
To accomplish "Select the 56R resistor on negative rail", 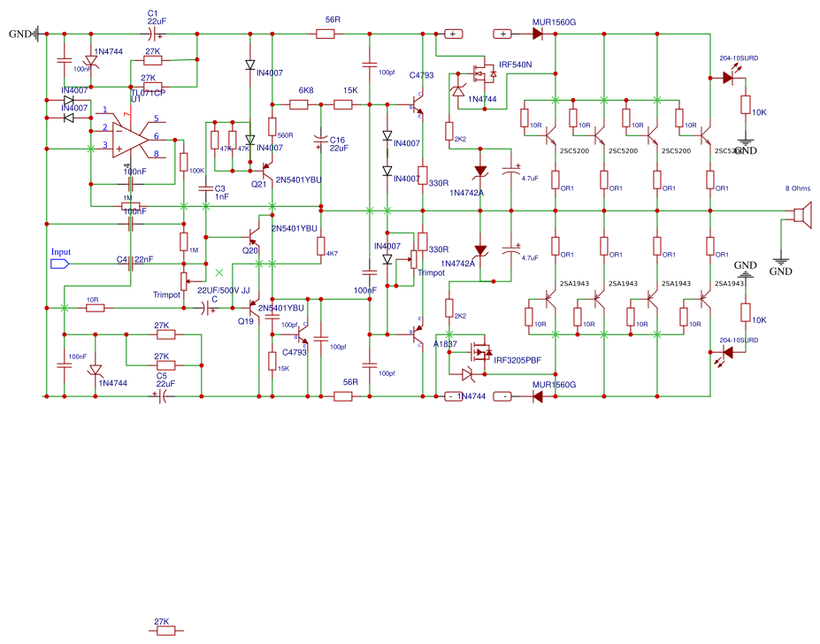I will 343,396.
